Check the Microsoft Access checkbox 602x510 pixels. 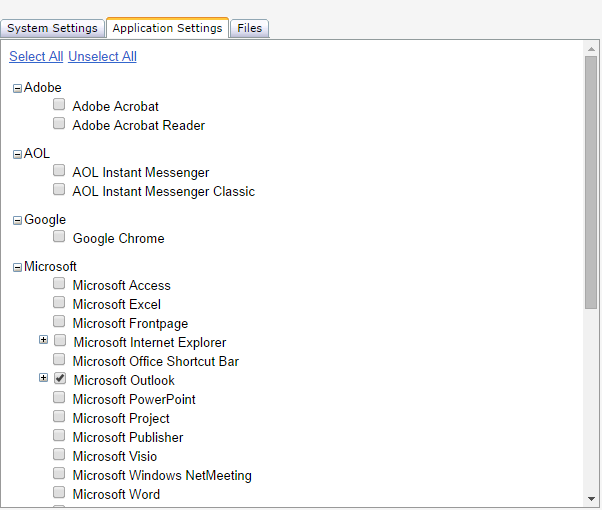coord(59,283)
